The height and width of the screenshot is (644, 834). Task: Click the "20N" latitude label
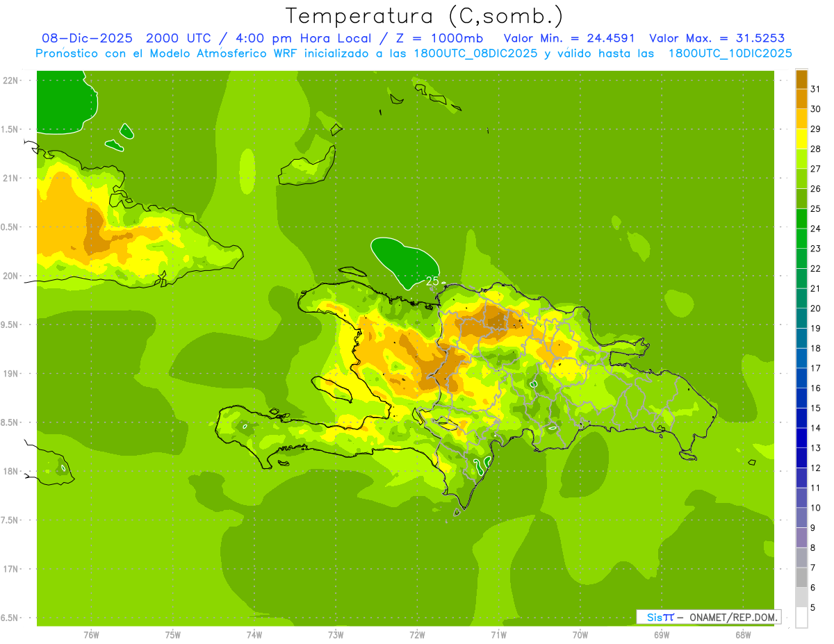pos(11,276)
